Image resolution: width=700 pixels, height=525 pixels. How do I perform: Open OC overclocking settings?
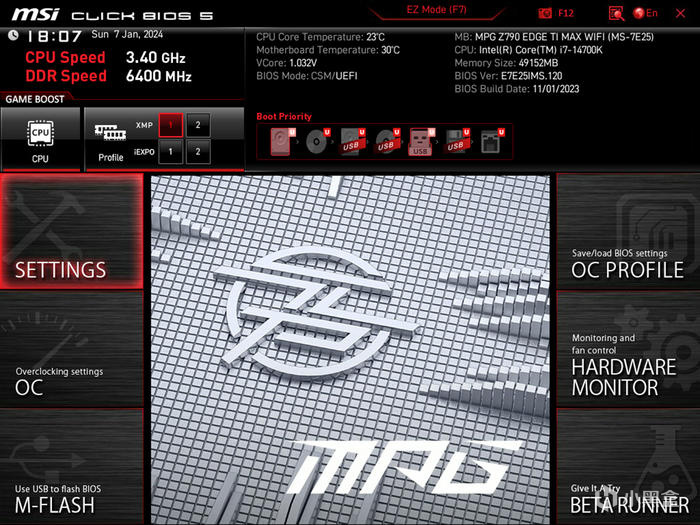71,349
